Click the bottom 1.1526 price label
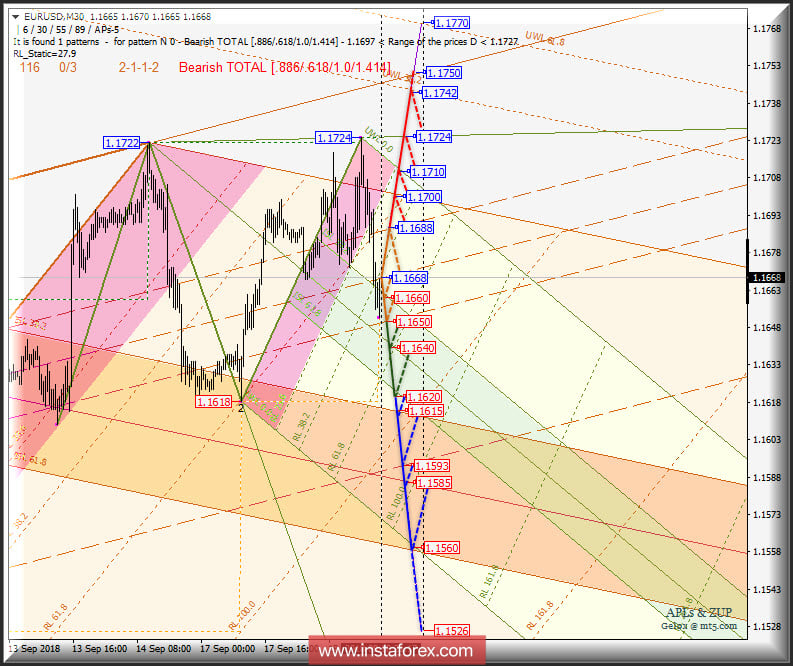The height and width of the screenshot is (666, 793). (451, 631)
